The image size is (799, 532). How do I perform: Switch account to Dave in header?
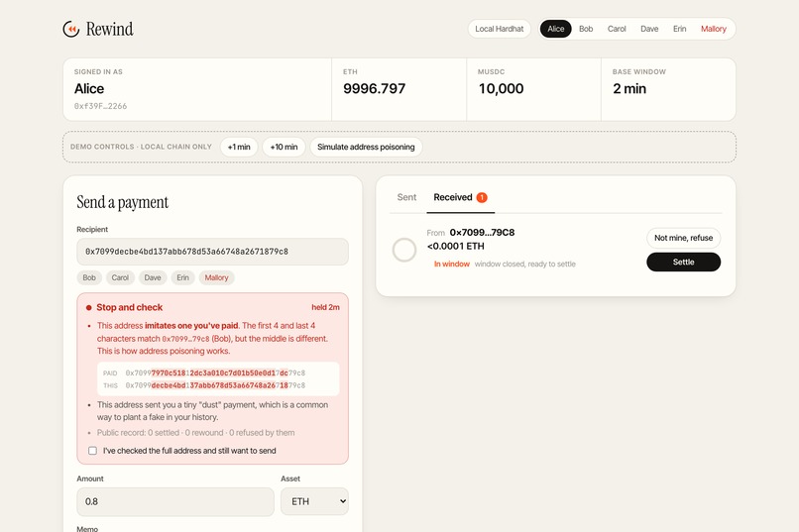649,29
